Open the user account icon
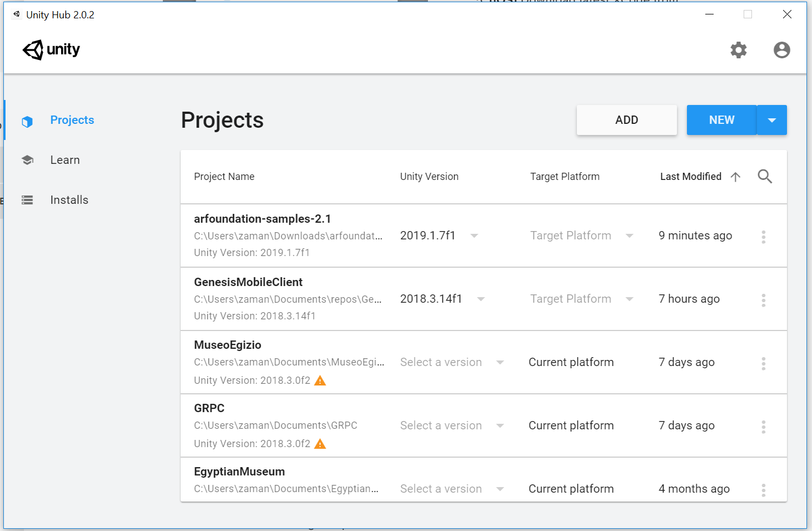Screen dimensions: 812x531 click(x=781, y=50)
